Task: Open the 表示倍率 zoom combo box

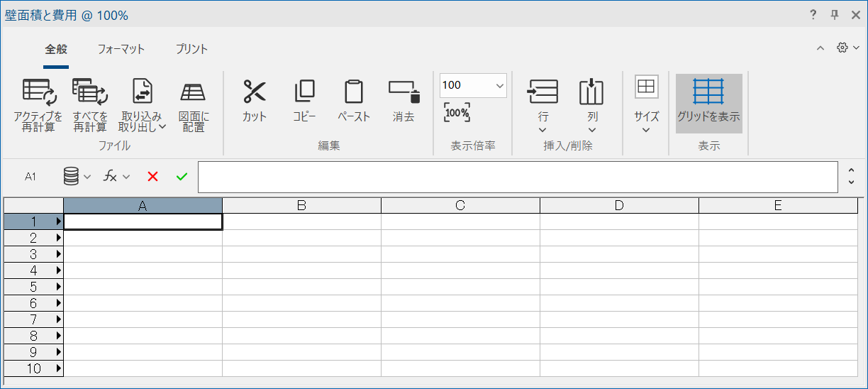Action: click(499, 86)
